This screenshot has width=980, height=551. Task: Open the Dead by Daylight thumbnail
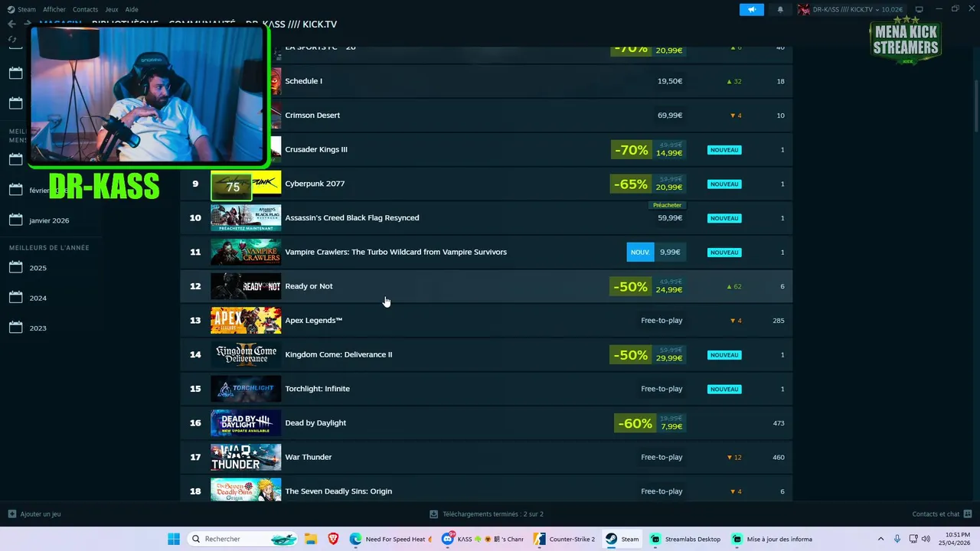pyautogui.click(x=246, y=423)
